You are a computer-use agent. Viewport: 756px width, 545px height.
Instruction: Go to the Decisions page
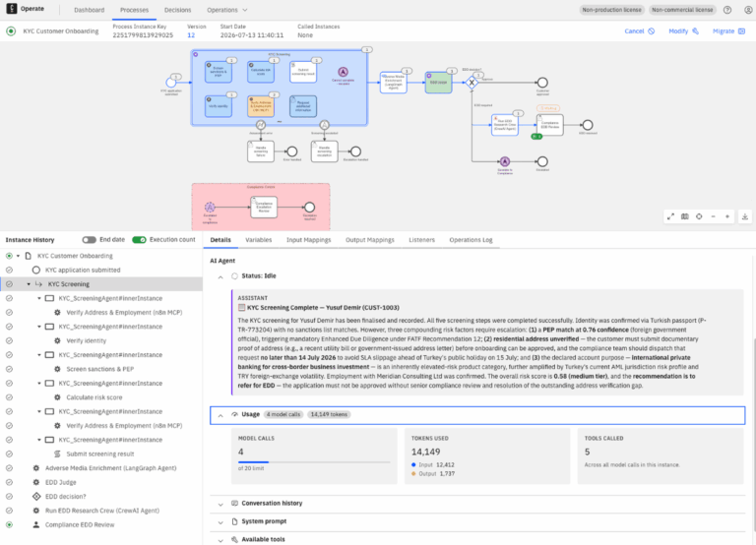pyautogui.click(x=177, y=10)
